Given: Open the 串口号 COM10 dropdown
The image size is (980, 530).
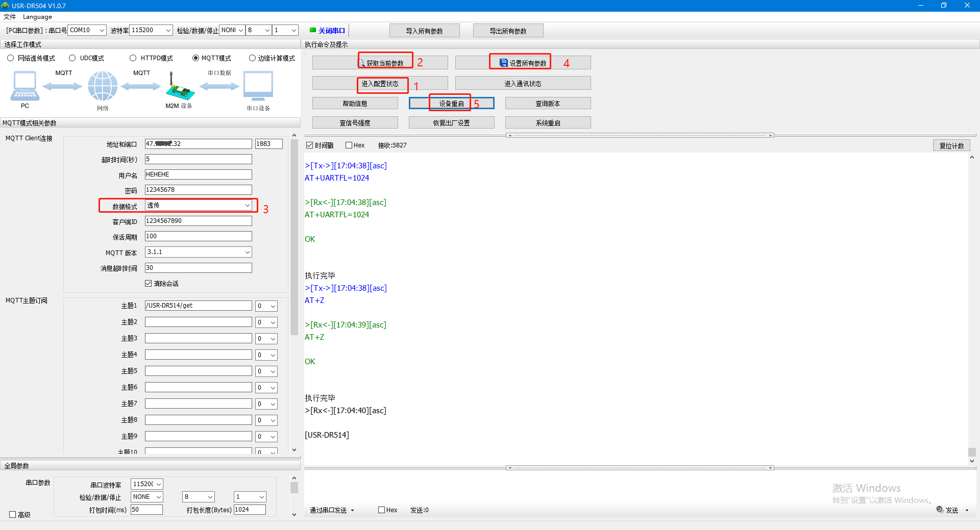Looking at the screenshot, I should tap(102, 30).
